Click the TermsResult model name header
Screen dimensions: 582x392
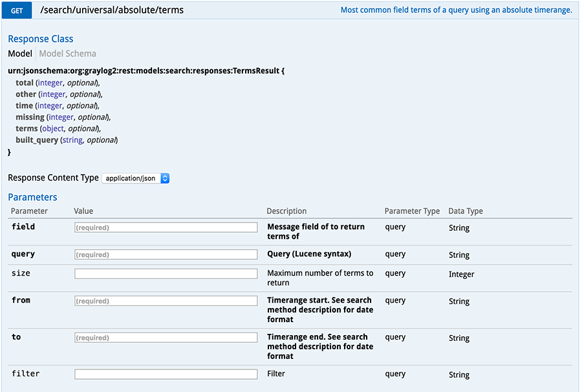tap(146, 71)
